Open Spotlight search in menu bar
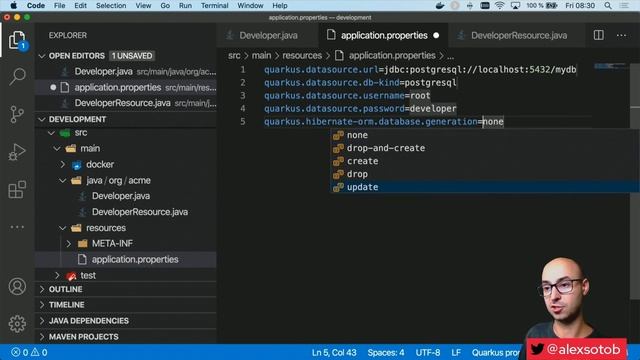 [x=608, y=5]
